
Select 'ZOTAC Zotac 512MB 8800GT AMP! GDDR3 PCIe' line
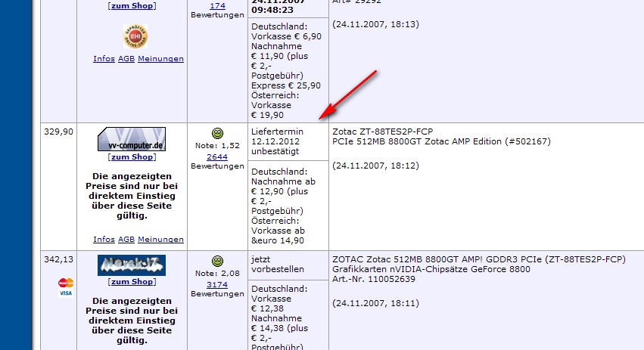pyautogui.click(x=479, y=259)
